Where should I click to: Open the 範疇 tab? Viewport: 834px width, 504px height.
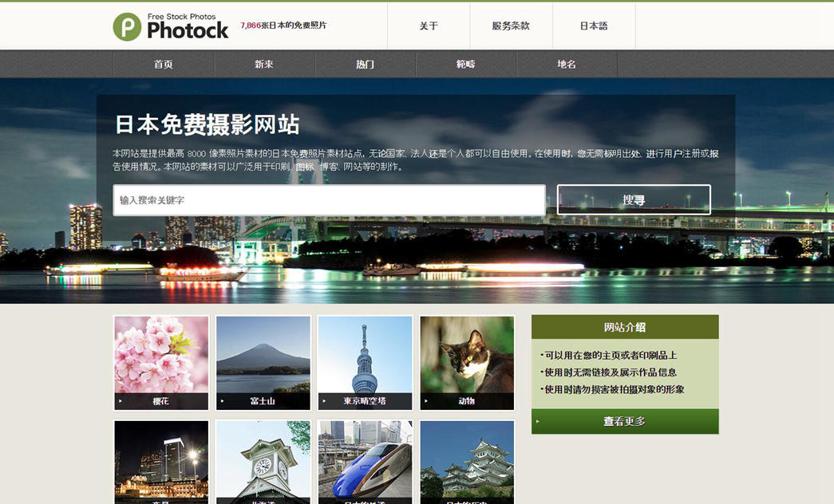pyautogui.click(x=466, y=65)
